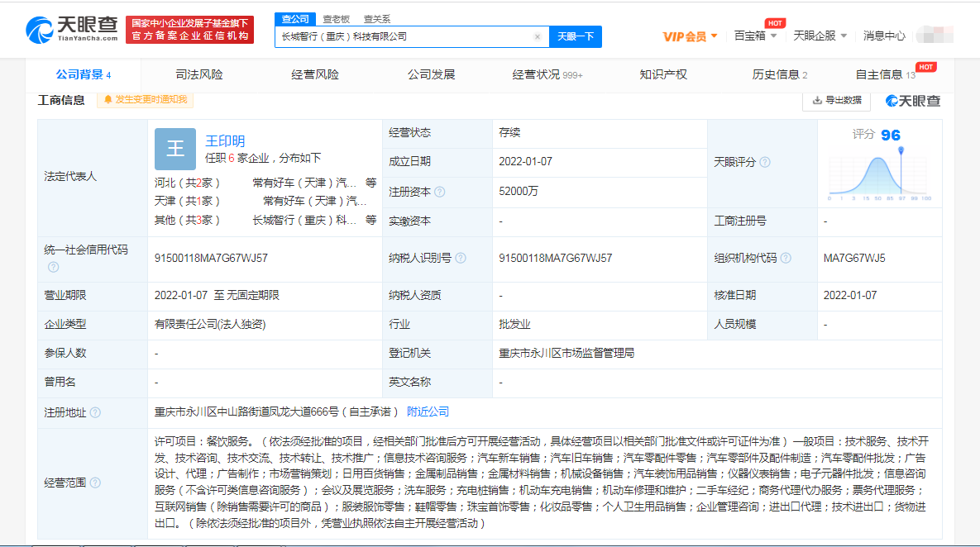Viewport: 980px width, 547px height.
Task: Click the help icon next to 天眼评分
Action: point(765,162)
